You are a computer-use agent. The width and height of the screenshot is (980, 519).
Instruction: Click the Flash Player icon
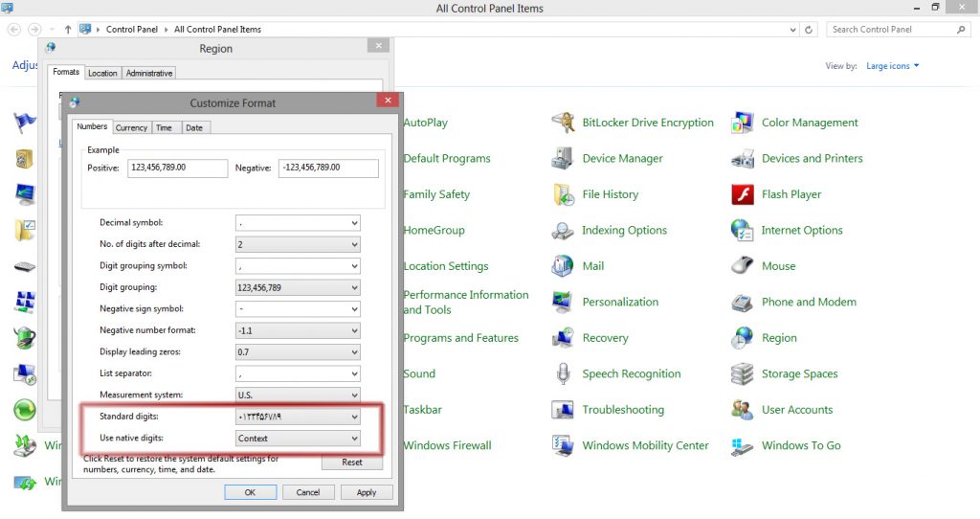742,194
